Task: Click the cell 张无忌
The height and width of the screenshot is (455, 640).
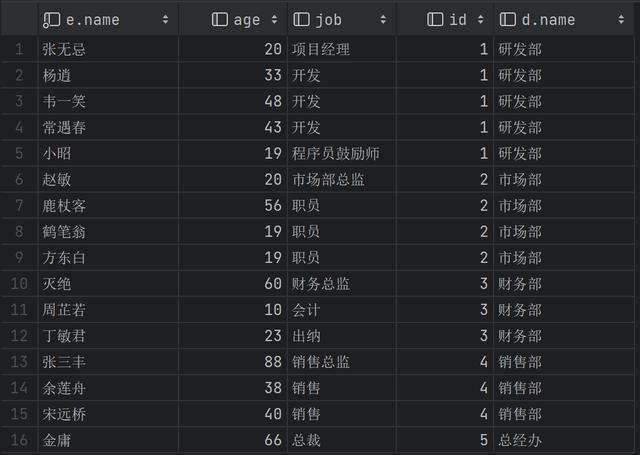Action: click(64, 49)
